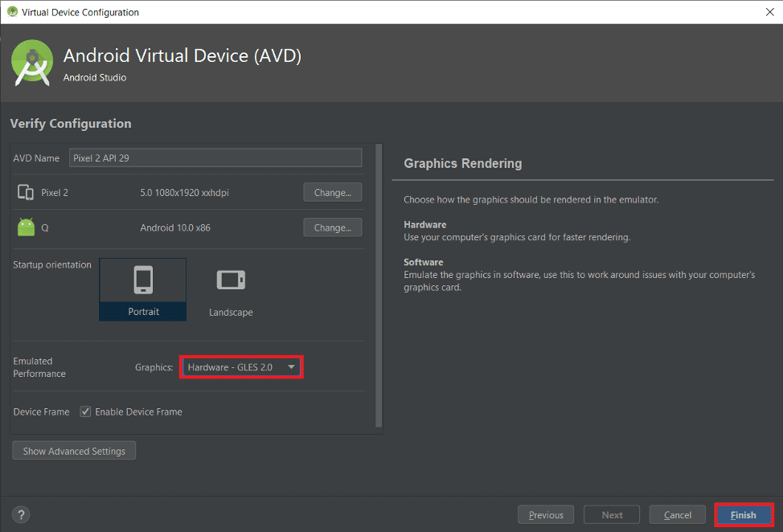This screenshot has height=532, width=783.
Task: Click Previous to go back a step
Action: (546, 514)
